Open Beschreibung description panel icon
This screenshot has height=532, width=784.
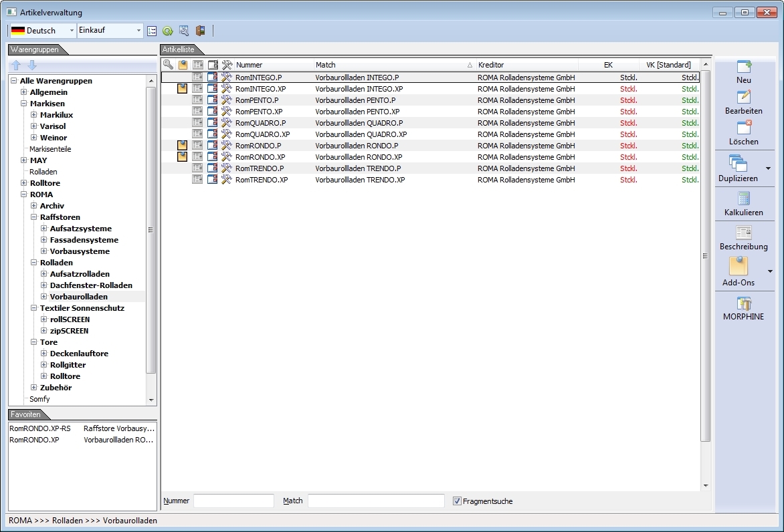(x=744, y=233)
